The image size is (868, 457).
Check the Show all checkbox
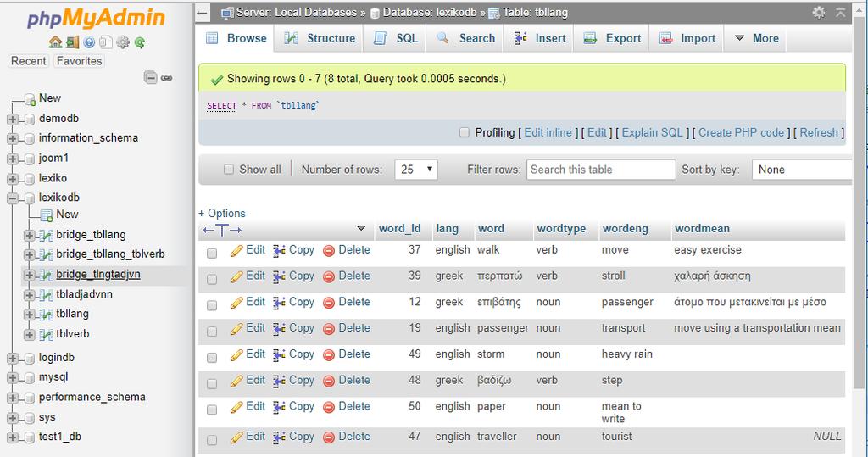pos(229,170)
